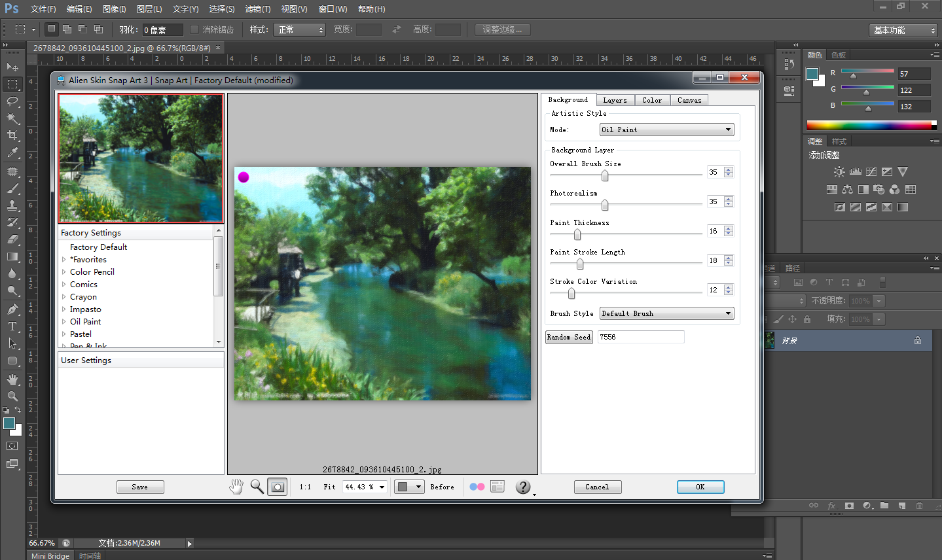Screen dimensions: 942x560
Task: Click the Snap Art preview camera icon
Action: coord(278,487)
